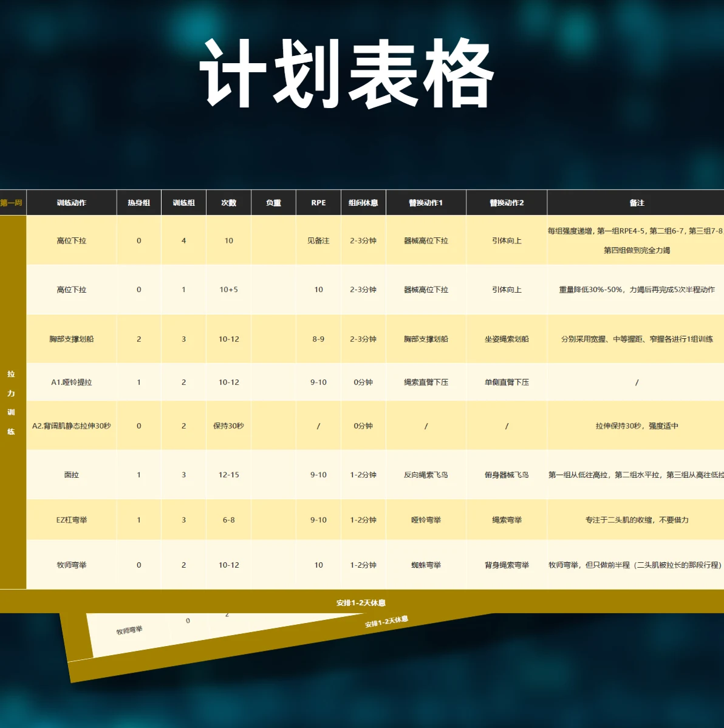
Task: Select 高位下拉 in the row with 见备注
Action: [x=72, y=240]
